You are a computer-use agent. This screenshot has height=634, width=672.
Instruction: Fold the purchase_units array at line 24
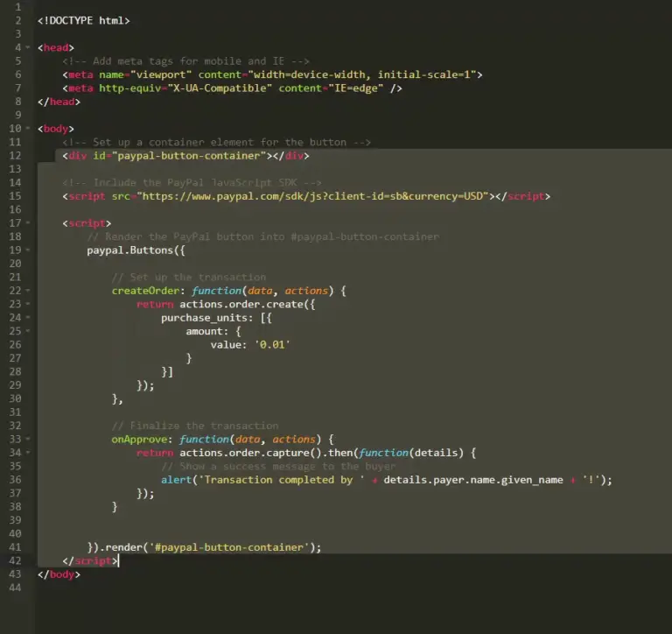click(x=30, y=318)
